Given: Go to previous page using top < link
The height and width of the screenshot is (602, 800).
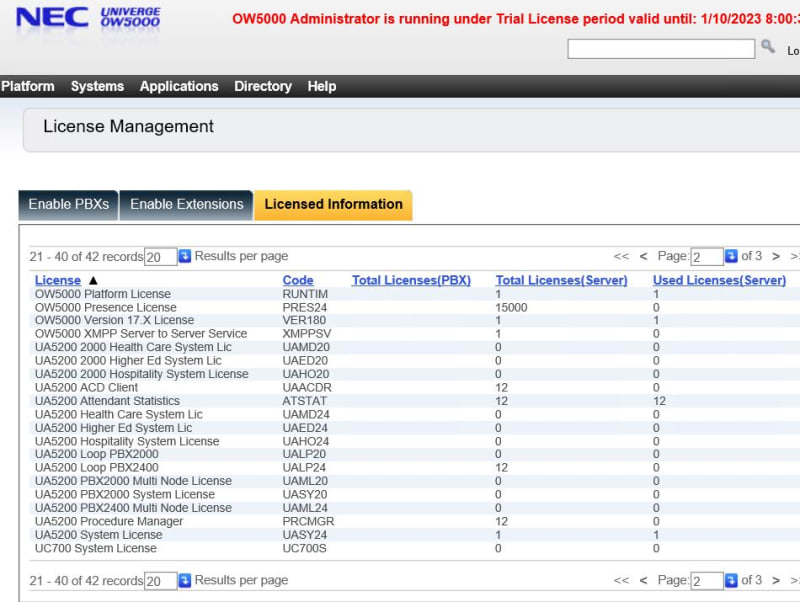Looking at the screenshot, I should [643, 256].
